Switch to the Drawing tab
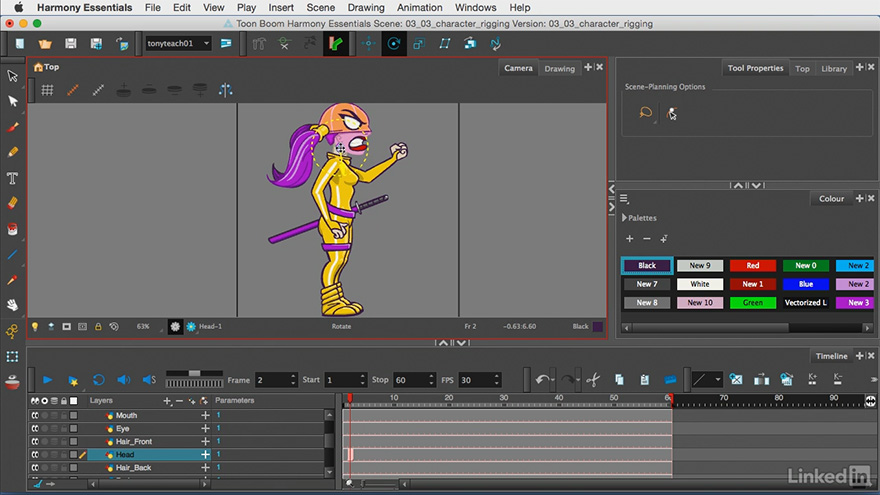The height and width of the screenshot is (495, 880). (x=559, y=68)
